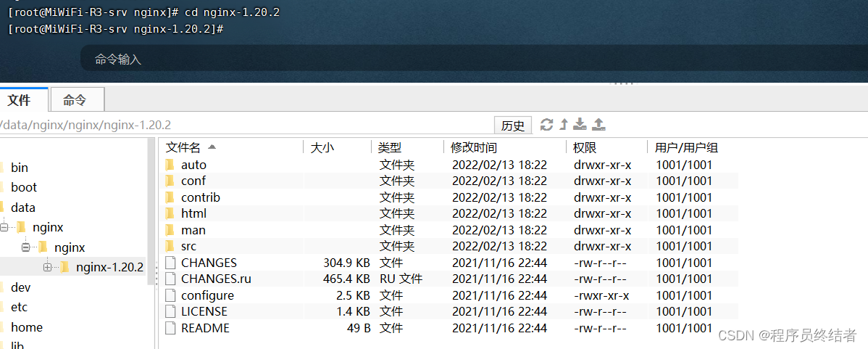
Task: Click the size value '49 B'
Action: pyautogui.click(x=359, y=328)
